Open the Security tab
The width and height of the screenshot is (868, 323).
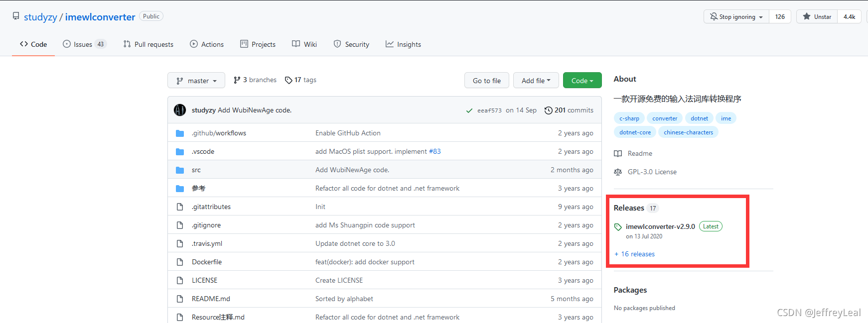pos(351,44)
